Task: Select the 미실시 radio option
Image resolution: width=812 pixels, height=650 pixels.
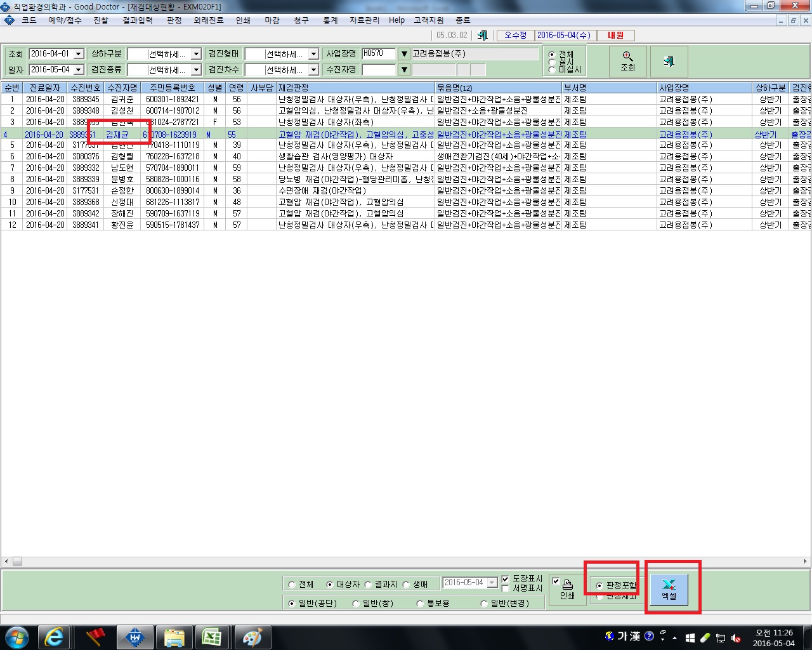Action: 552,70
